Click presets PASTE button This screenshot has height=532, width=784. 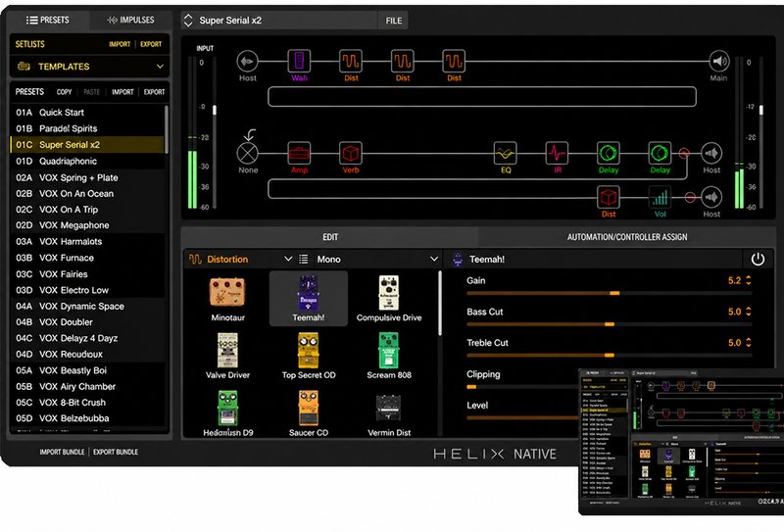pos(91,92)
